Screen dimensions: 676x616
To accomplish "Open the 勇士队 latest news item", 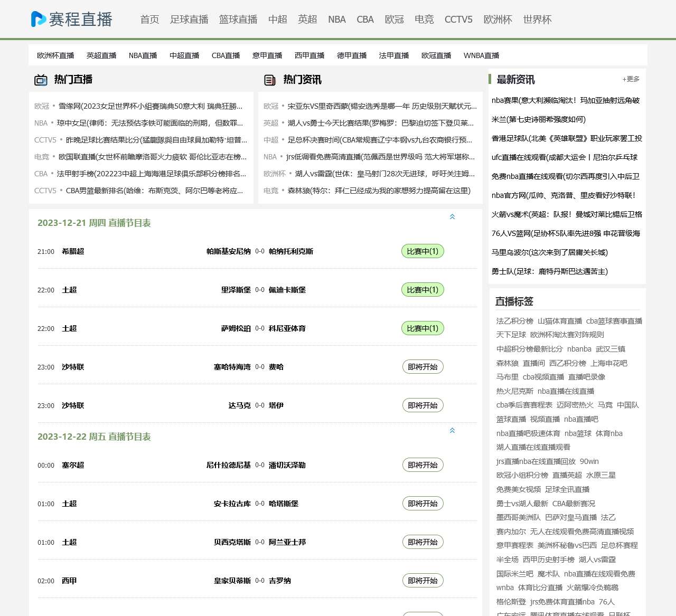I will click(550, 271).
